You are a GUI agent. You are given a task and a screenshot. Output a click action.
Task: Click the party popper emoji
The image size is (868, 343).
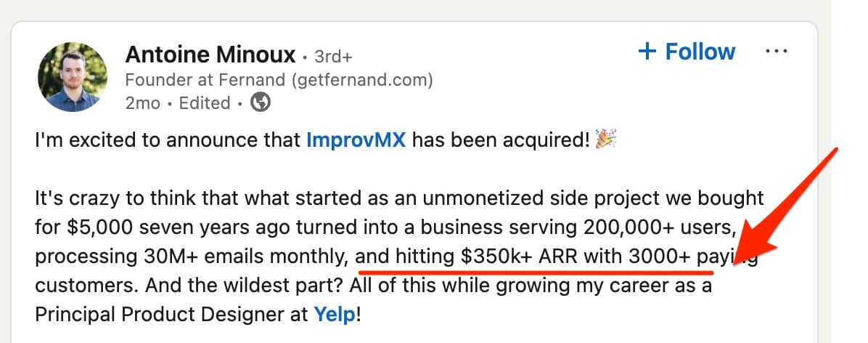click(605, 139)
